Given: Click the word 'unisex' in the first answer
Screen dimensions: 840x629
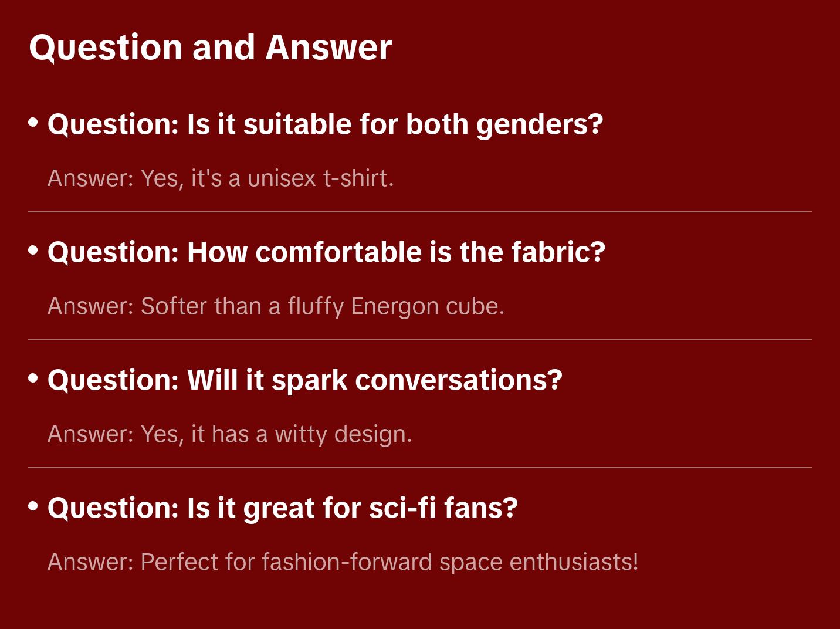Looking at the screenshot, I should [x=282, y=178].
